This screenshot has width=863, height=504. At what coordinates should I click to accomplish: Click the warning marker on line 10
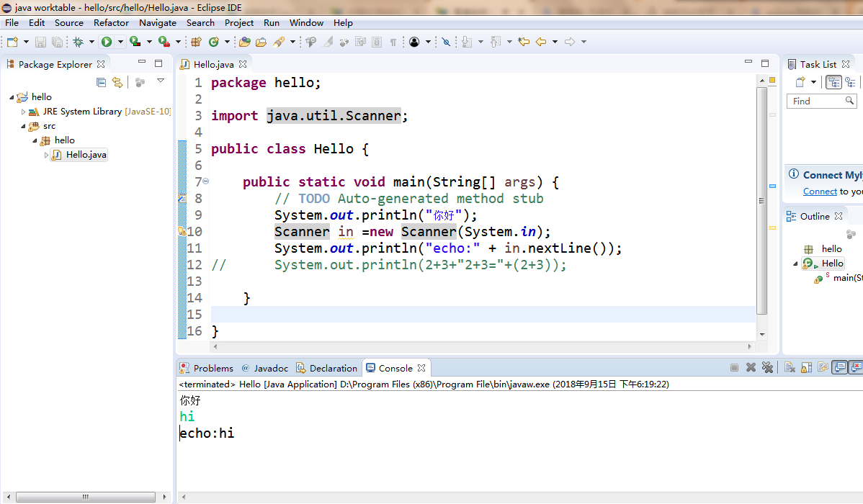pyautogui.click(x=182, y=231)
